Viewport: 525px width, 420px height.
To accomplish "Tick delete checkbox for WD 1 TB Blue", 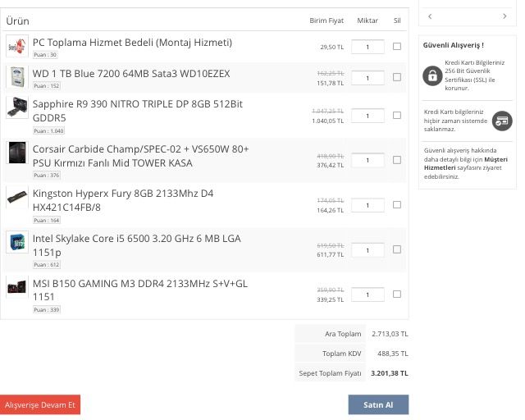I will click(x=397, y=77).
